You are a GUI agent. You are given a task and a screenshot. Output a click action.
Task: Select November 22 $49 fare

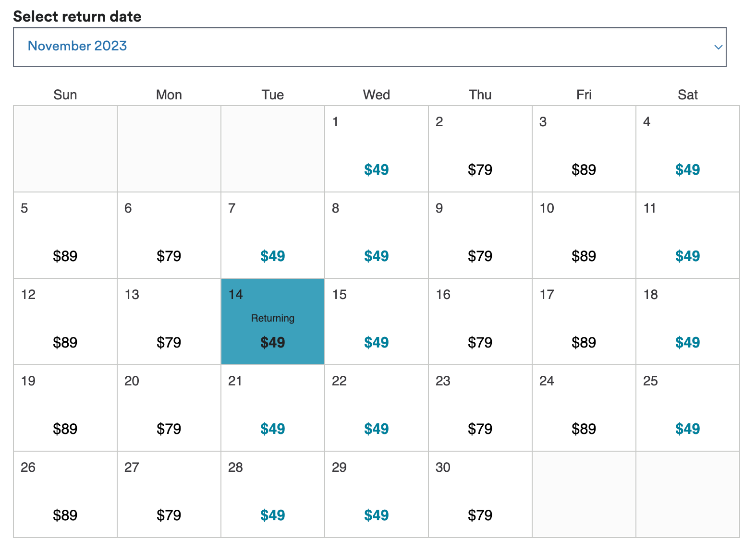(376, 408)
